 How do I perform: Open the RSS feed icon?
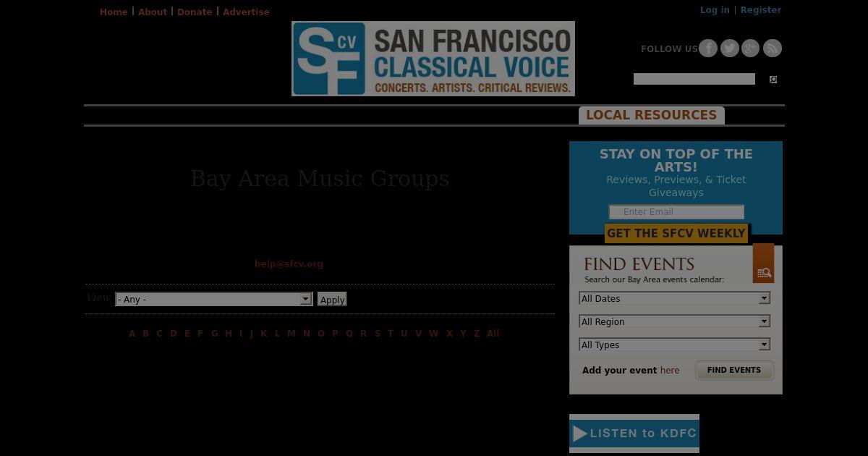pos(773,48)
